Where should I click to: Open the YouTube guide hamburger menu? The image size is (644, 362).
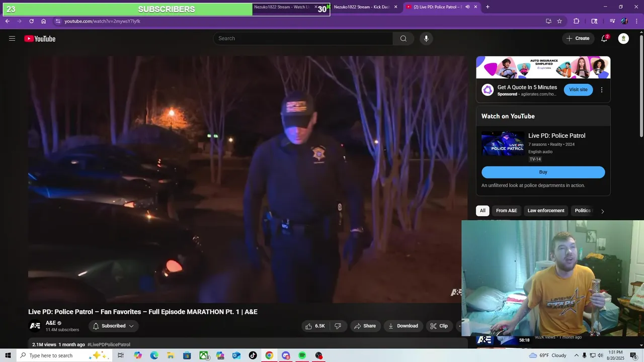[12, 39]
